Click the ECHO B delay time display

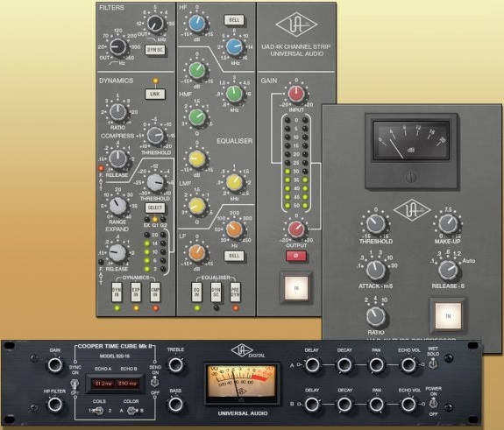(x=127, y=384)
